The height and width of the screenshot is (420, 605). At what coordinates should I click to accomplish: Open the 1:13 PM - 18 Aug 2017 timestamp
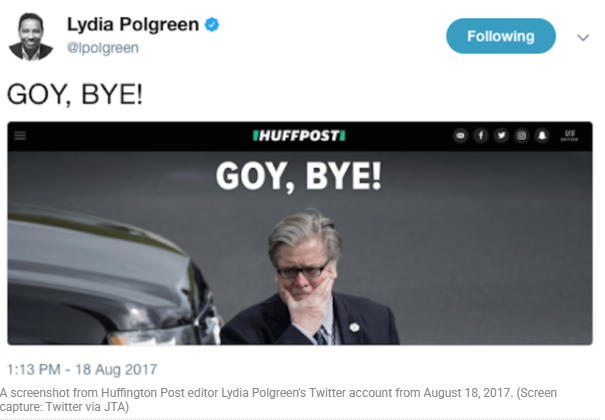pyautogui.click(x=82, y=369)
